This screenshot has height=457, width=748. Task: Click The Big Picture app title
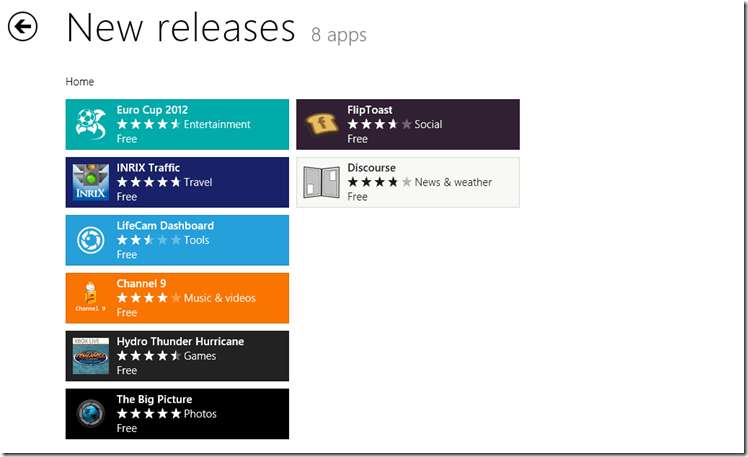[155, 399]
